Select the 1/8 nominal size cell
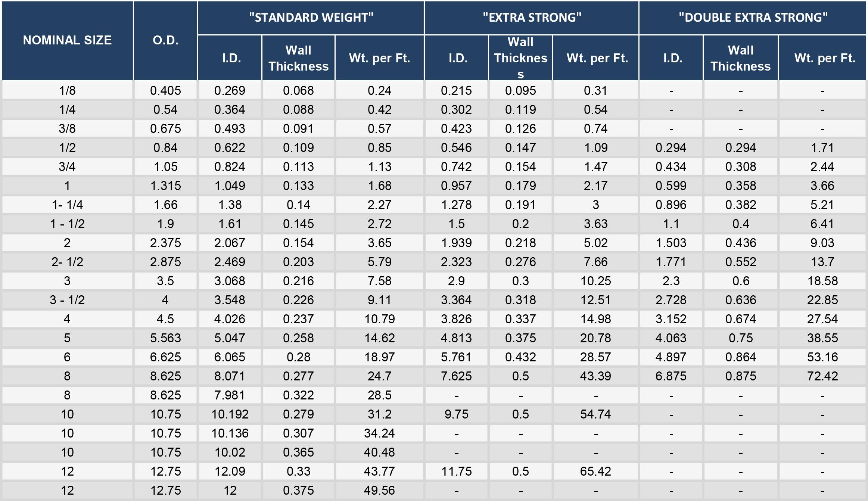 click(67, 90)
